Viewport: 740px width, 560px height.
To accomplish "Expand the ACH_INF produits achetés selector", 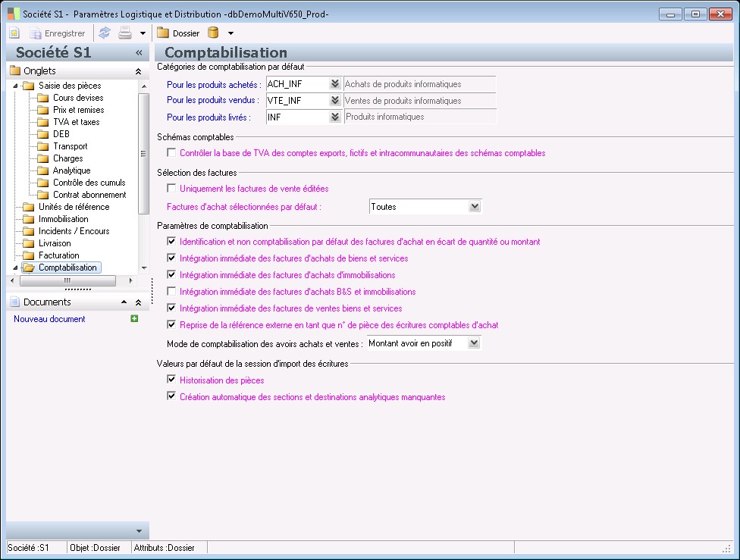I will [334, 84].
